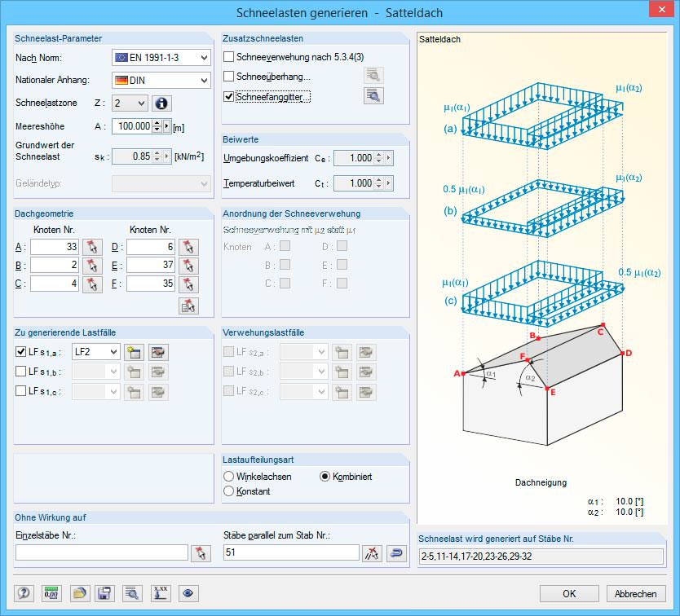The width and height of the screenshot is (680, 616).
Task: Open the LF2 load case dropdown
Action: coord(96,351)
